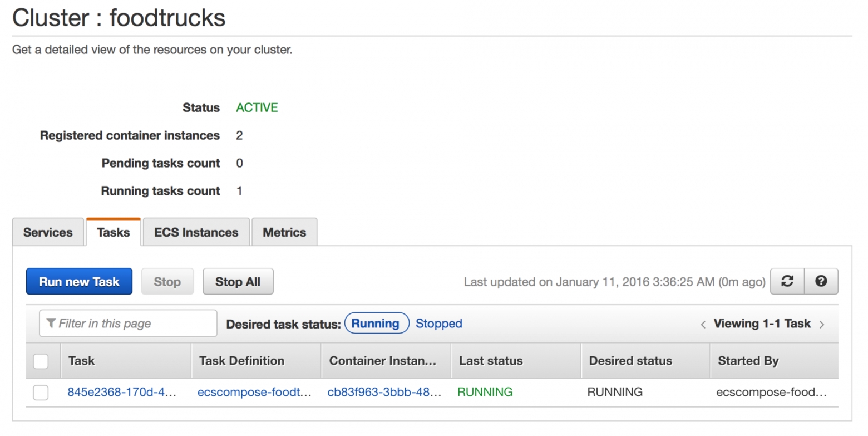Show tasks with Running desired status
868x436 pixels.
(x=377, y=324)
